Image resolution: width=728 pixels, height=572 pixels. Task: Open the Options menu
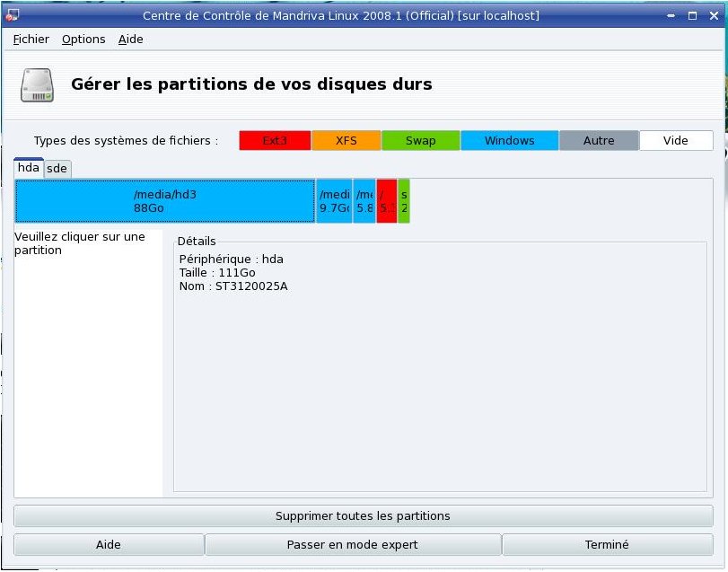pos(83,40)
